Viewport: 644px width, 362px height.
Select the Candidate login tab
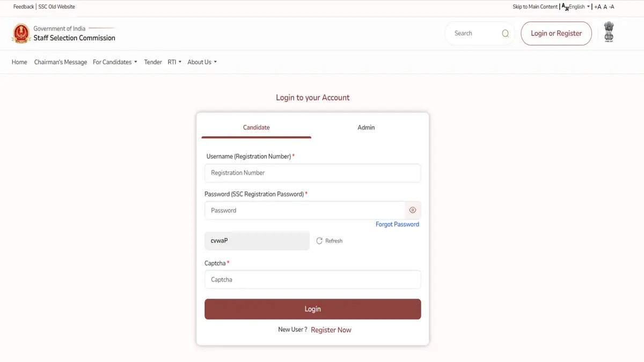tap(256, 127)
